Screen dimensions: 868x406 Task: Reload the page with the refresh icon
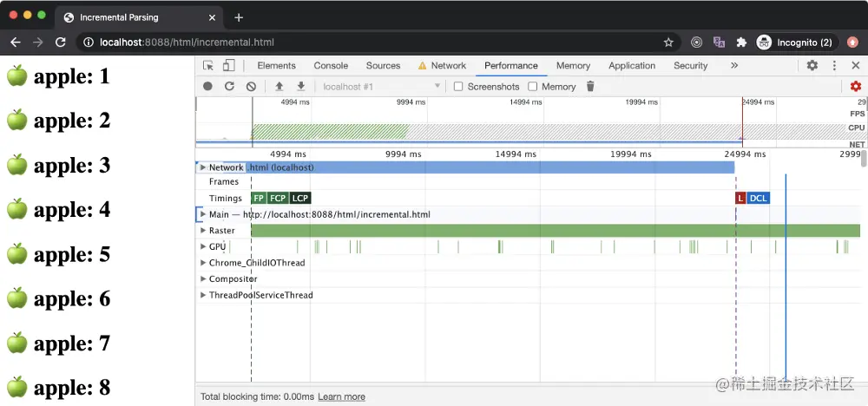61,43
